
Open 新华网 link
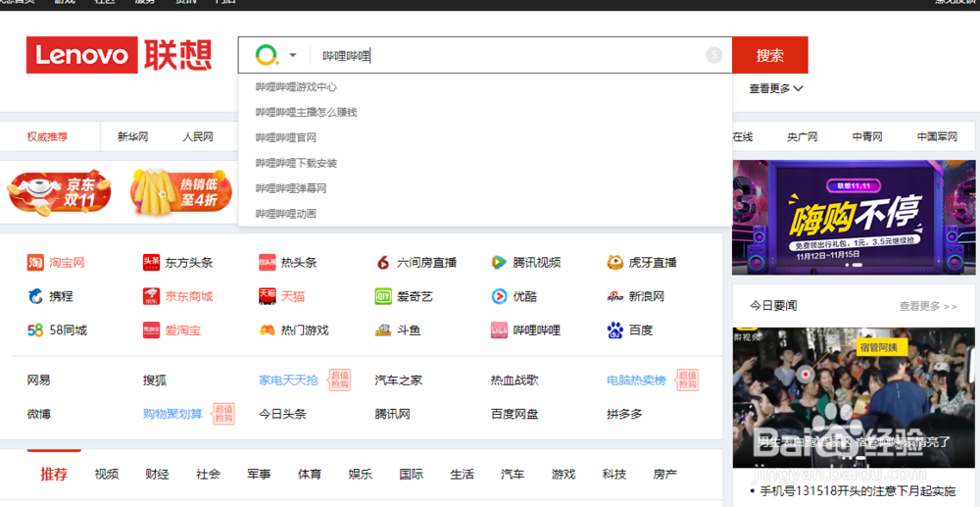pyautogui.click(x=133, y=137)
